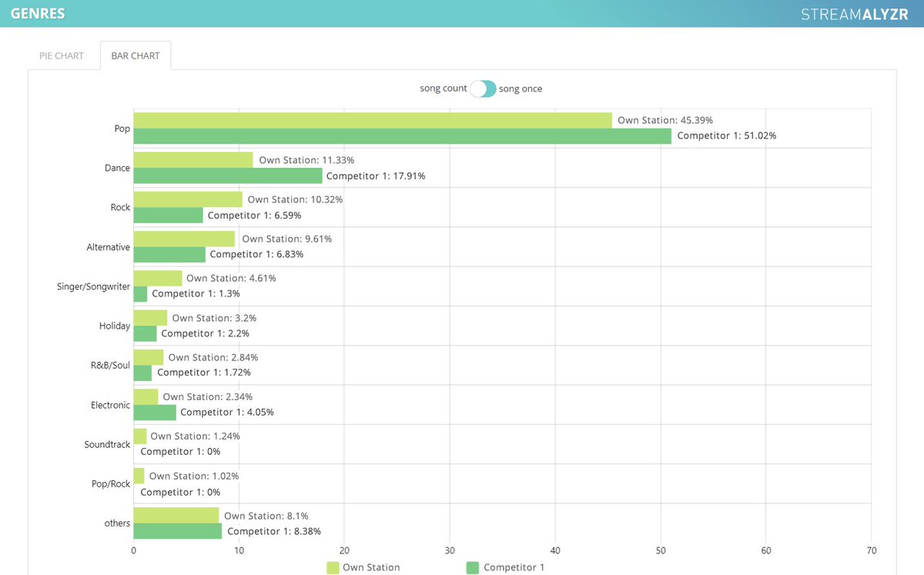Click 'Own Station: 1.24%' data label
This screenshot has width=924, height=575.
click(196, 436)
